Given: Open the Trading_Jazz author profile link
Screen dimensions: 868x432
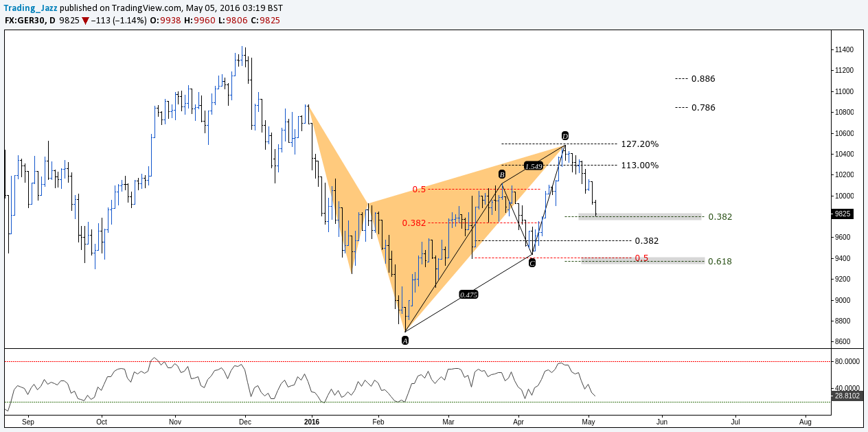Looking at the screenshot, I should tap(31, 8).
